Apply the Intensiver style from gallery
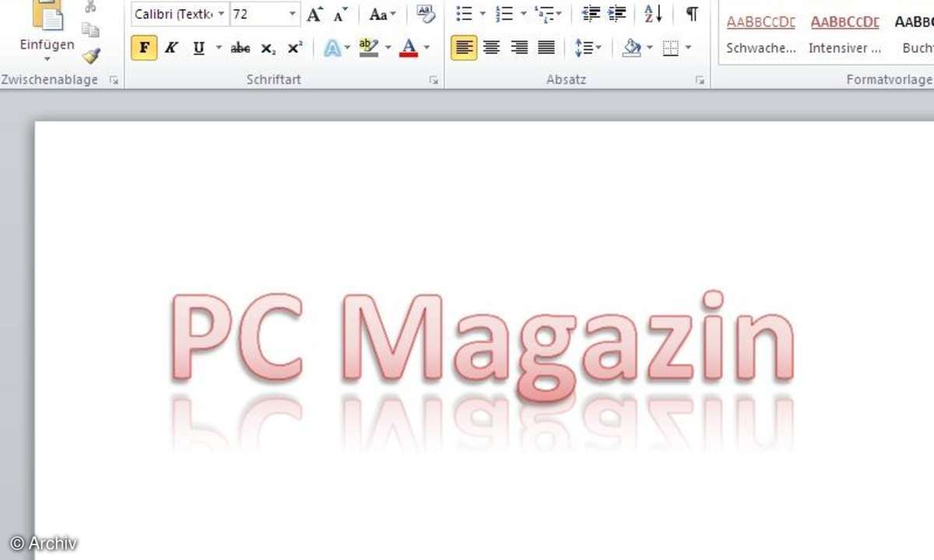The width and height of the screenshot is (934, 560). coord(845,34)
